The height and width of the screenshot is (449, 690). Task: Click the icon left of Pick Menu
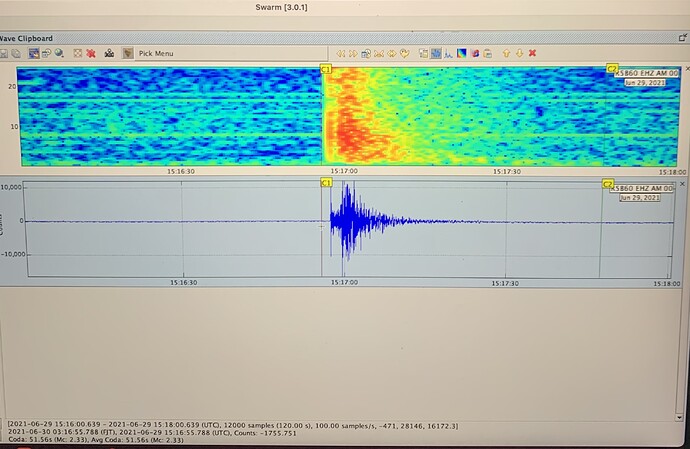[128, 54]
